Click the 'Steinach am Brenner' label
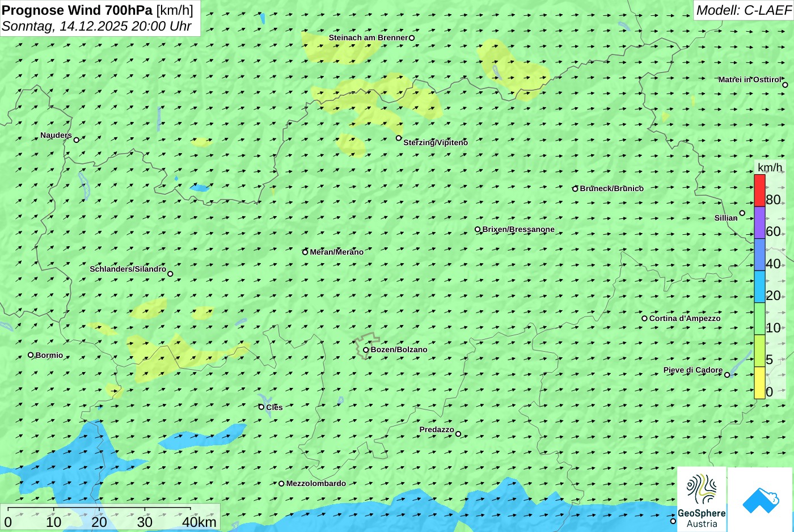Image resolution: width=794 pixels, height=532 pixels. point(368,37)
